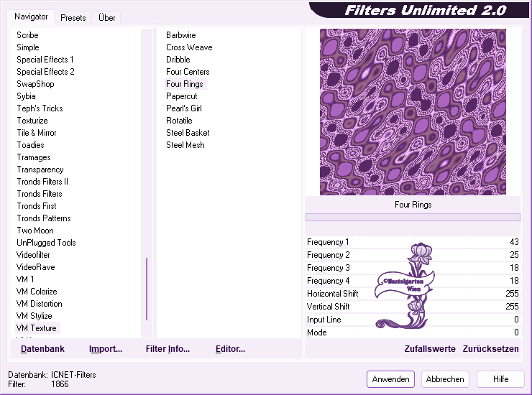Switch to the Presets tab

click(73, 18)
